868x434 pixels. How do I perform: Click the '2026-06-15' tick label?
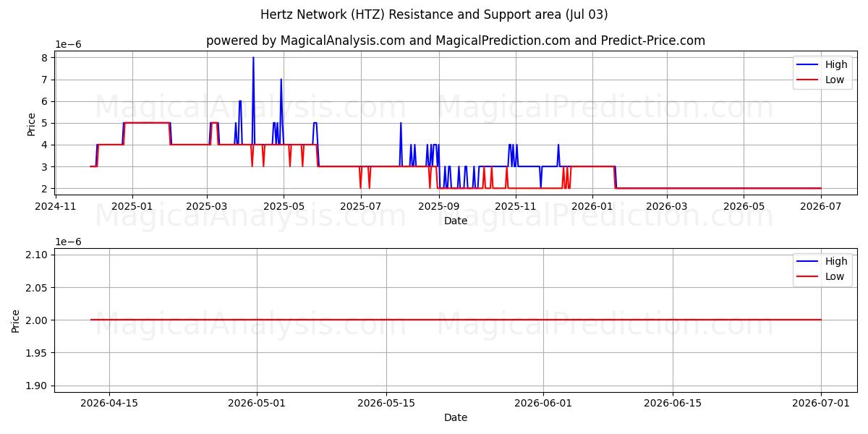(x=673, y=403)
